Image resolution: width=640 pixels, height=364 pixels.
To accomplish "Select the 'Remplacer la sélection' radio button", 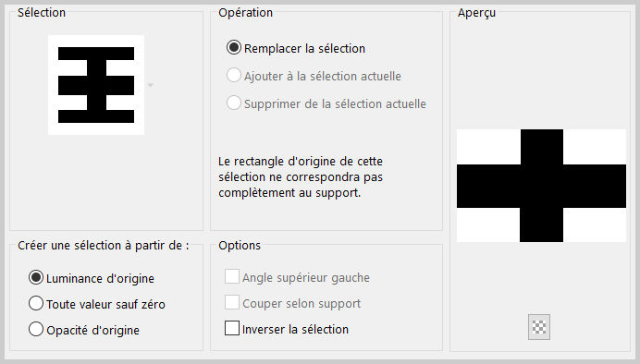I will coord(234,48).
